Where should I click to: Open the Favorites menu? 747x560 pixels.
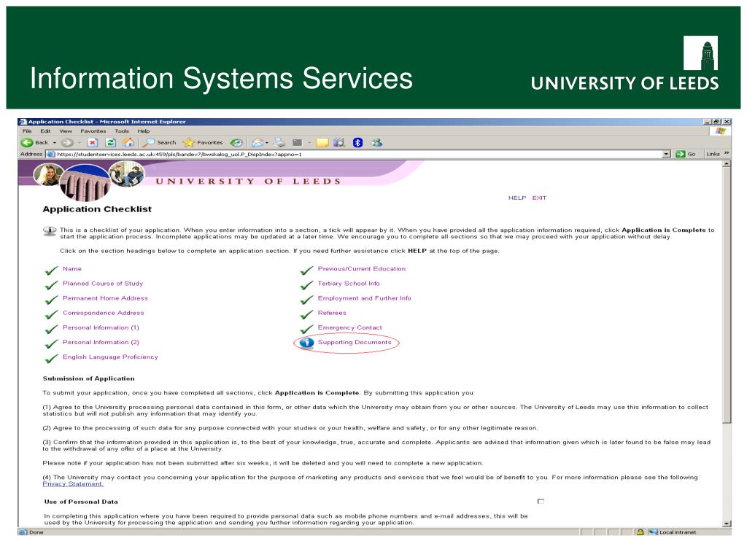click(x=93, y=131)
